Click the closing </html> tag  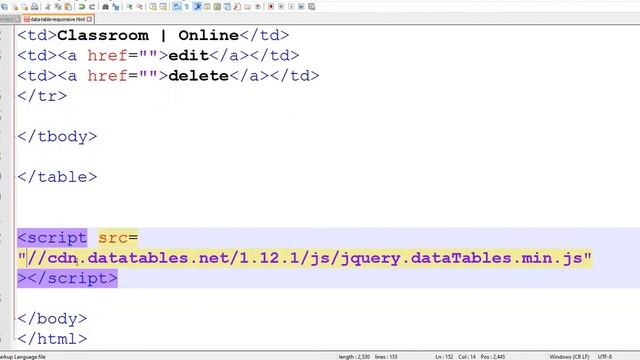[52, 339]
